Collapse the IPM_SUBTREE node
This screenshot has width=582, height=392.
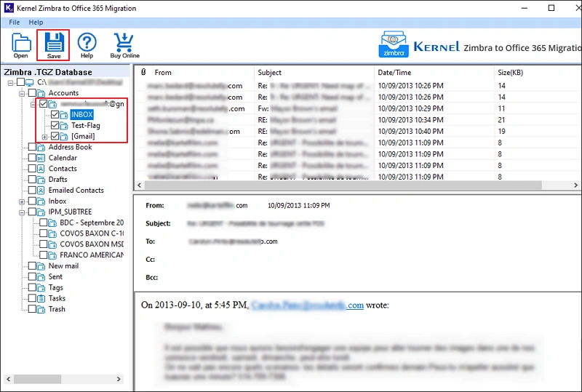[x=22, y=212]
